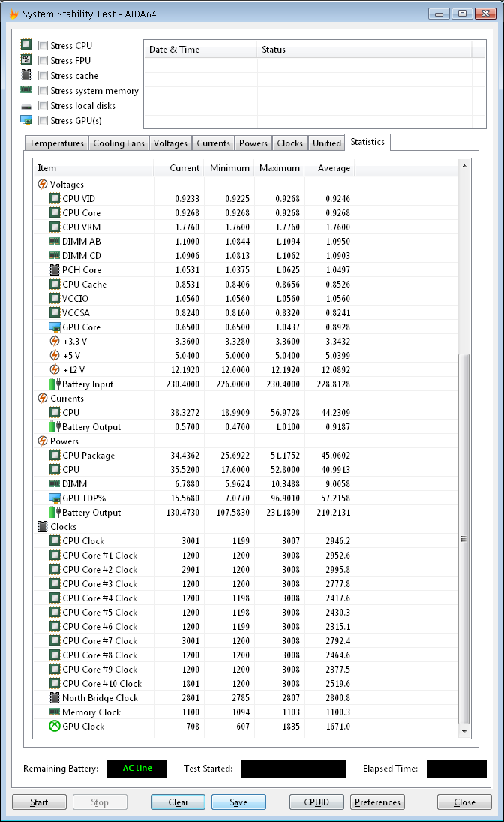Click the GPU Clock green Xbox-style icon
504x822 pixels.
[x=55, y=727]
